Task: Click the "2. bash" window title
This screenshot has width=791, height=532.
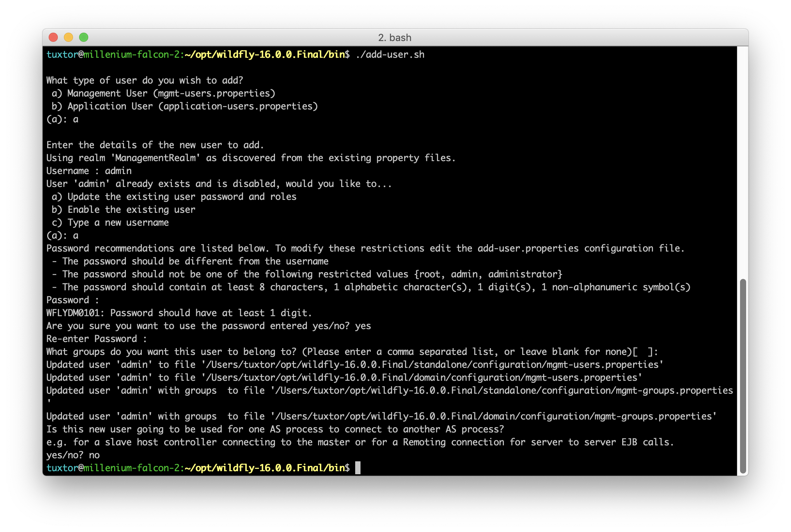Action: (x=395, y=38)
